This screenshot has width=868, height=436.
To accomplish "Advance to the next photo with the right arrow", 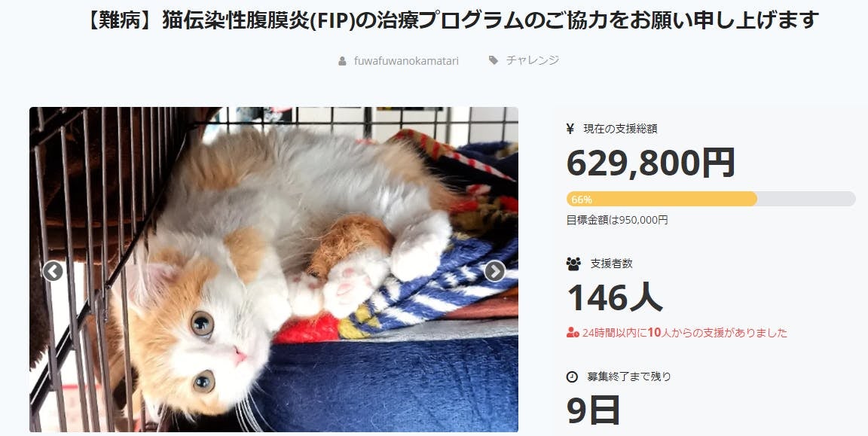I will [494, 272].
